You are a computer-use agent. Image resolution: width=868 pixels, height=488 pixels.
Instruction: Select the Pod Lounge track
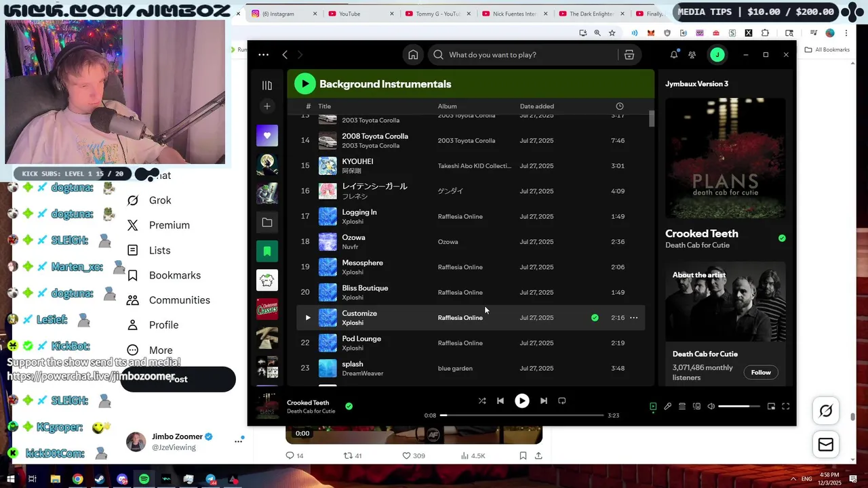pos(361,339)
